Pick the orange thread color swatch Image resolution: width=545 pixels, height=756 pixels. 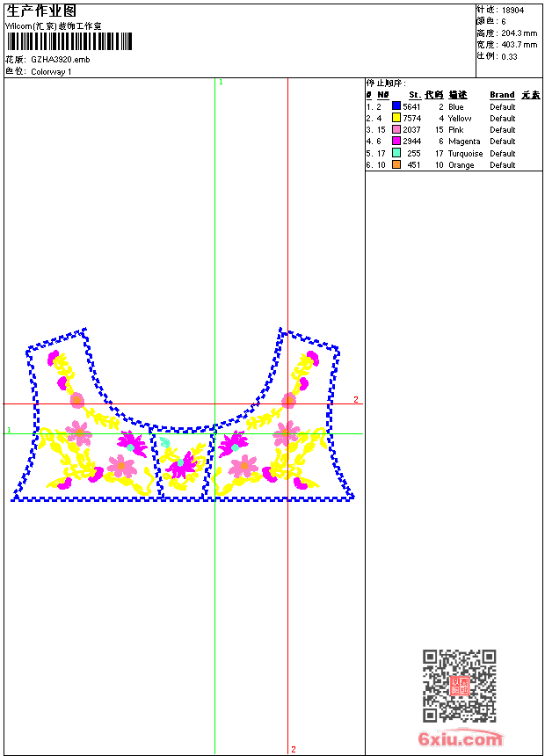tap(396, 164)
